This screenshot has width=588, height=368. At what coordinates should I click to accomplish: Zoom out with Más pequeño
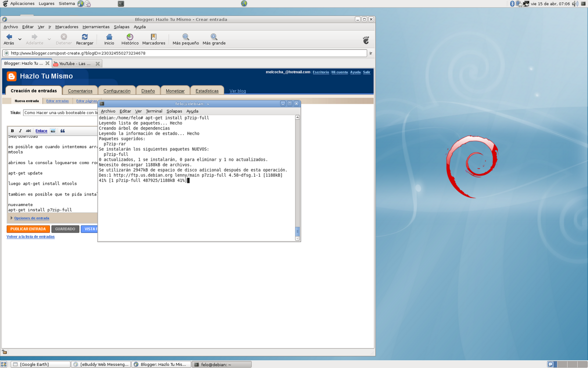186,39
